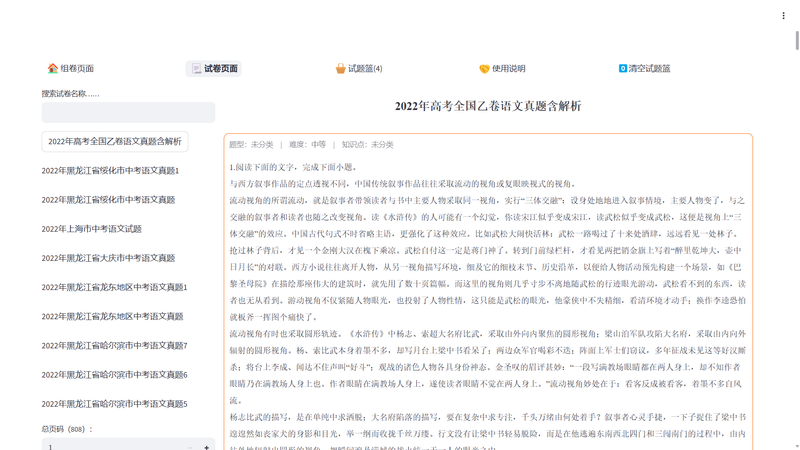Screen dimensions: 800x450
Task: Click the 搜索试卷名称 search input field
Action: 128,112
